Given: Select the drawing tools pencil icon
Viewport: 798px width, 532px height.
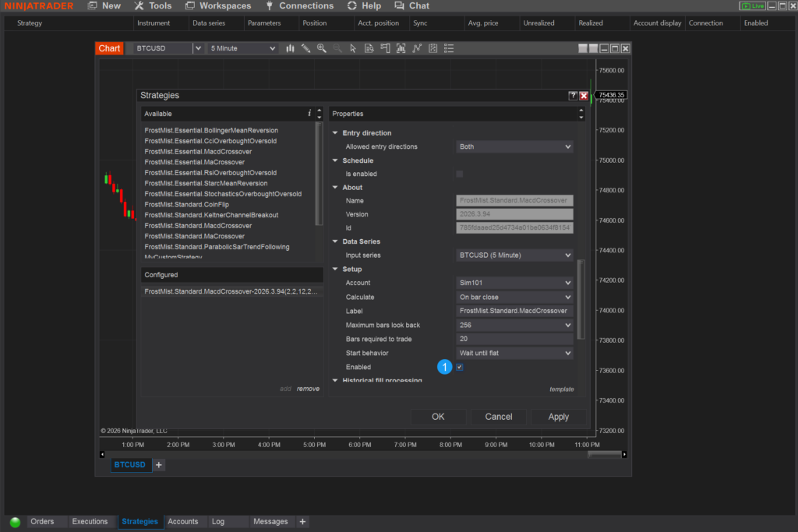Looking at the screenshot, I should point(305,48).
